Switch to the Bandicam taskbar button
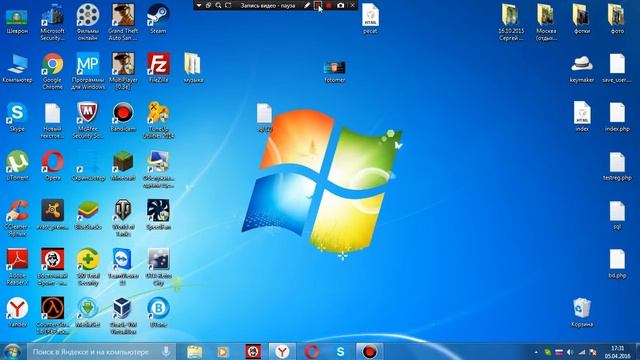The image size is (640, 360). [x=369, y=351]
